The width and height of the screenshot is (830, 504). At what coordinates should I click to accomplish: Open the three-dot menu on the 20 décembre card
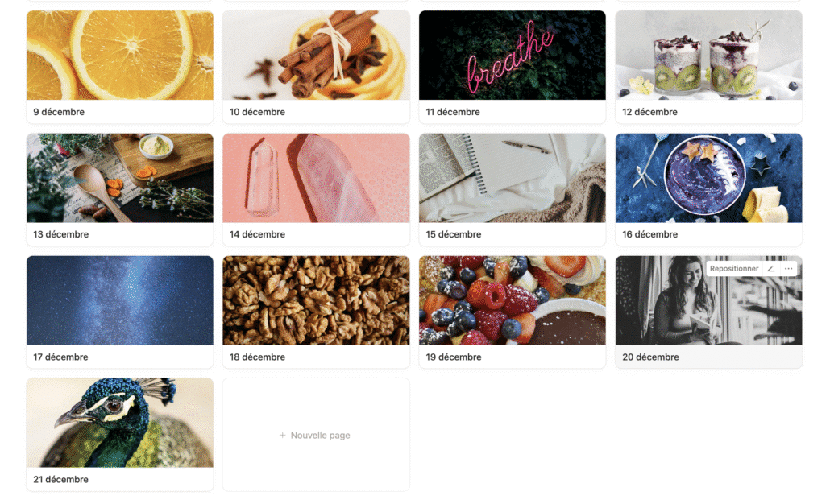(x=788, y=269)
